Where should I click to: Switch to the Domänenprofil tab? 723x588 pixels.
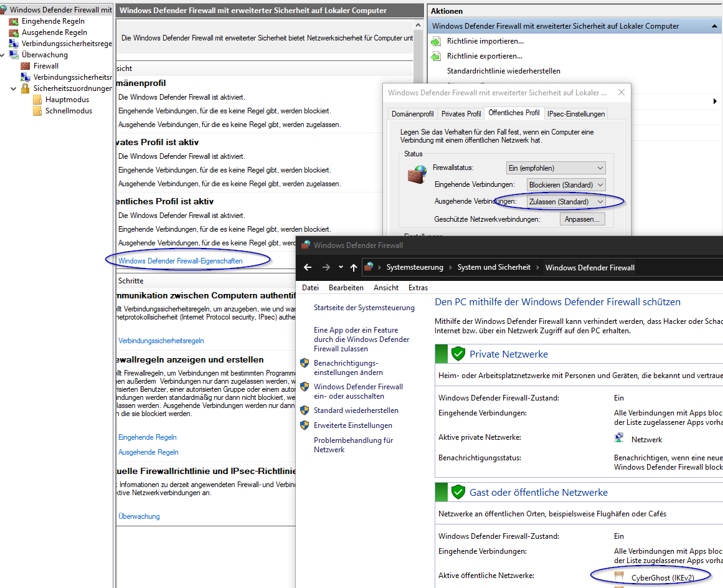413,114
